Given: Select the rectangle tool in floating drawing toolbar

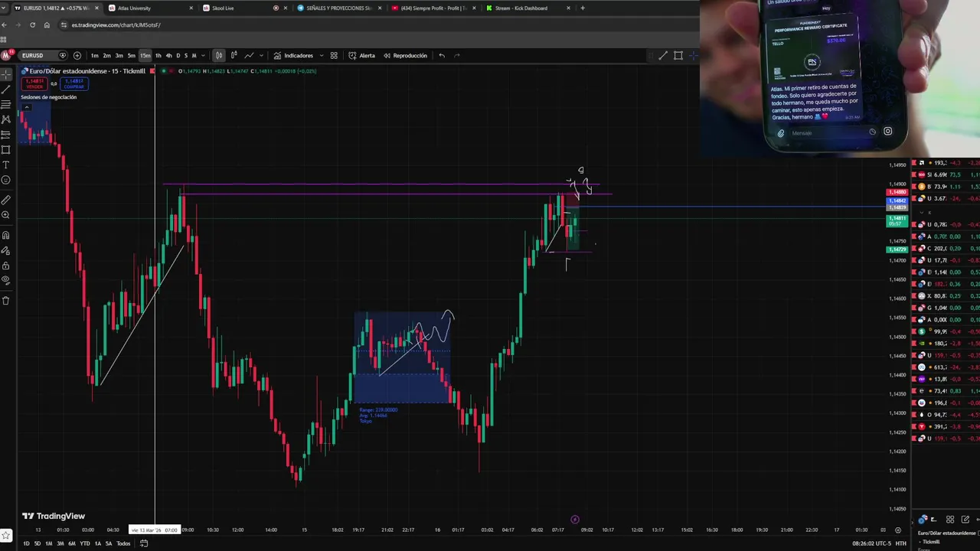Looking at the screenshot, I should pyautogui.click(x=678, y=55).
